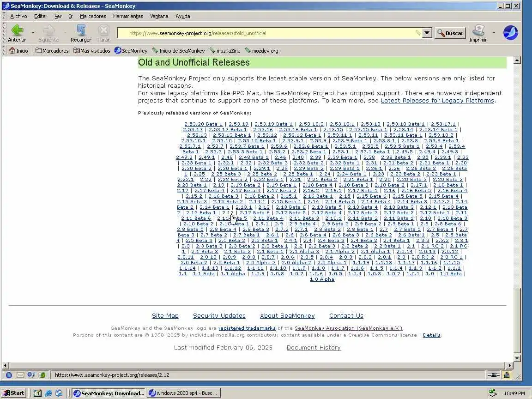Open the 2.49.5 release link
This screenshot has width=532, height=399.
click(405, 151)
